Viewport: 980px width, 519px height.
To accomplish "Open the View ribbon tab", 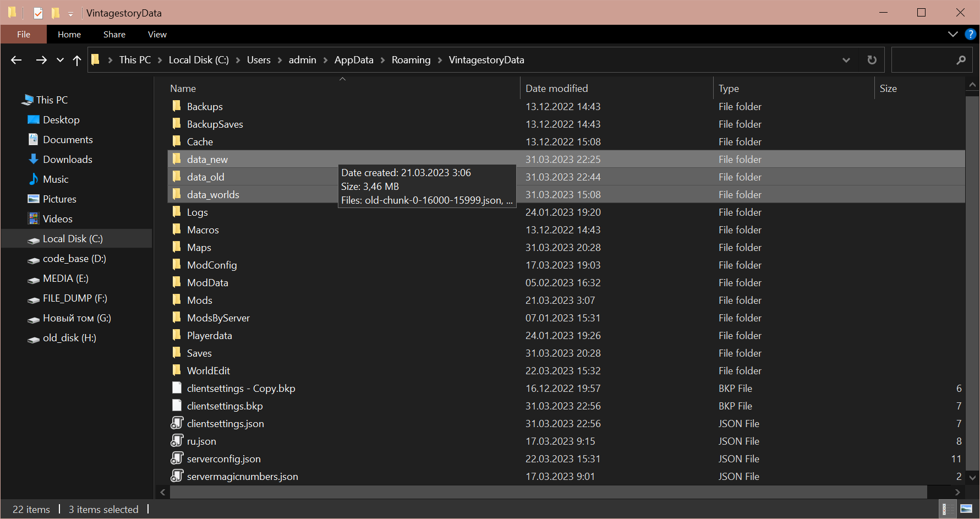I will [157, 34].
